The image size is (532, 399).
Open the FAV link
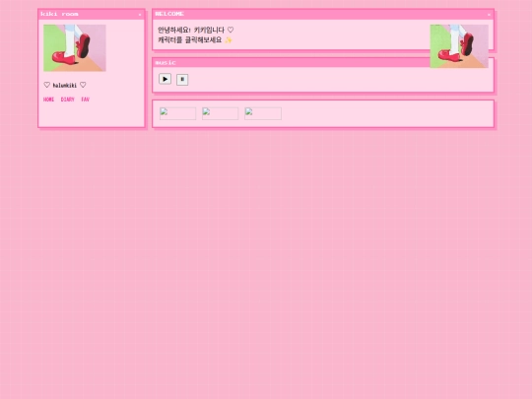(x=85, y=100)
